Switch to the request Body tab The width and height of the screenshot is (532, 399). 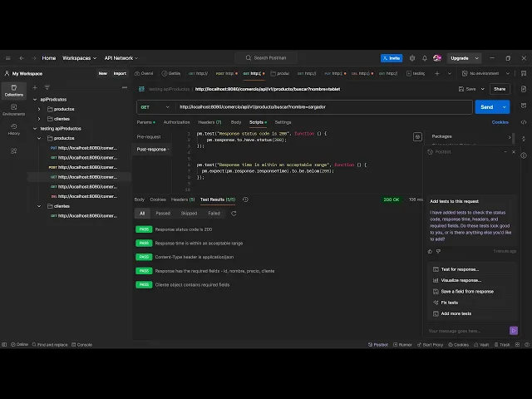click(x=236, y=122)
